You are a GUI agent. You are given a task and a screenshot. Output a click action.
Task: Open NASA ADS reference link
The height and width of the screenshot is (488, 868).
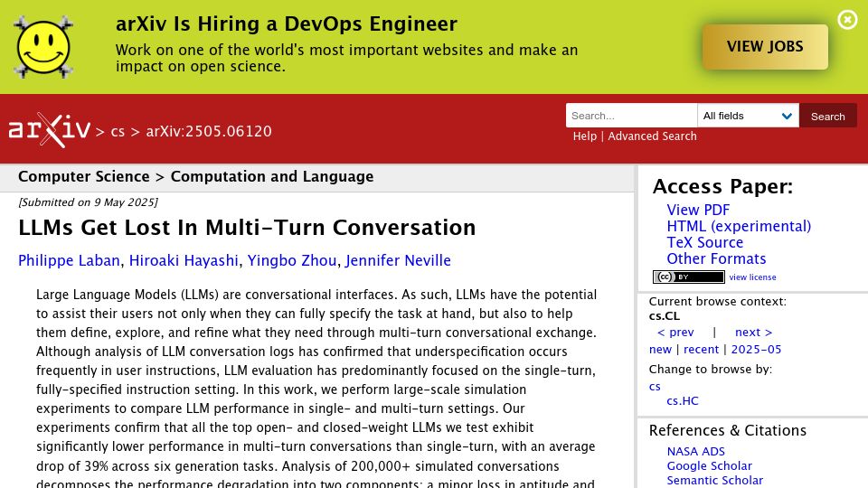[695, 452]
